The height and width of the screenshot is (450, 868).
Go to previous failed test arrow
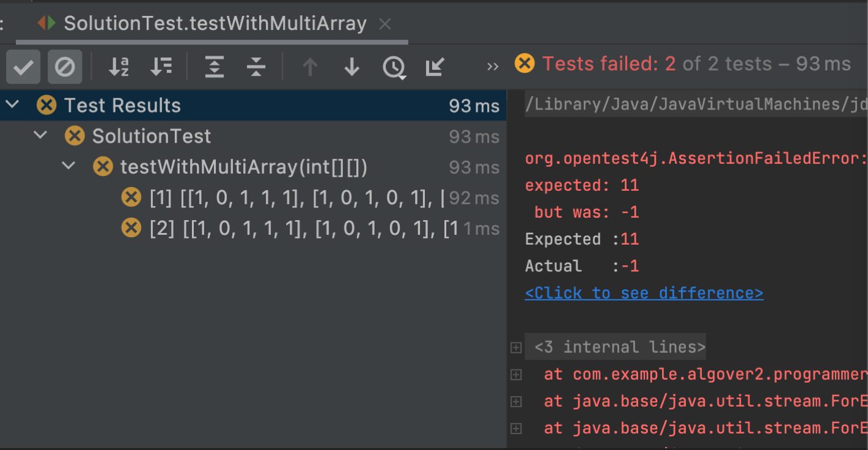(x=310, y=67)
